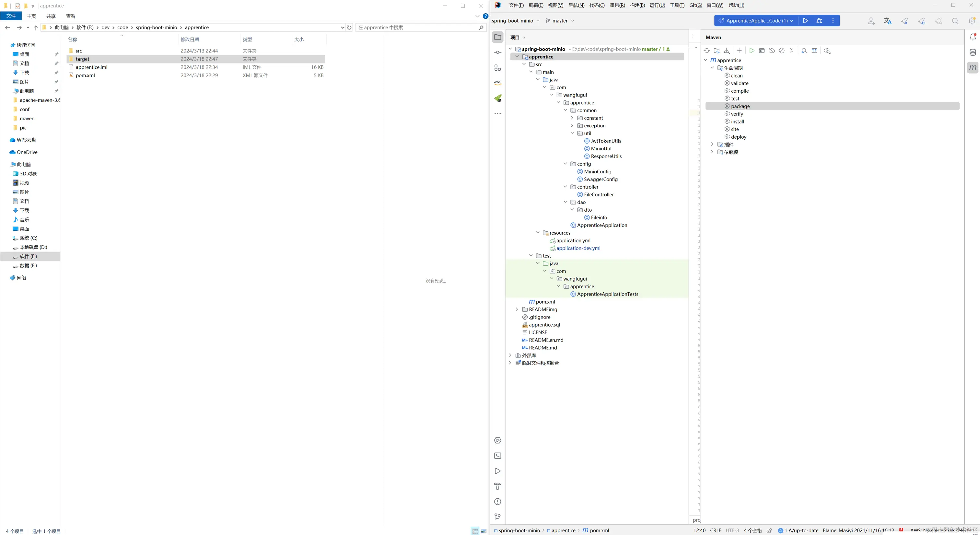Toggle Skip Tests mode in Maven
The width and height of the screenshot is (980, 535).
(781, 51)
